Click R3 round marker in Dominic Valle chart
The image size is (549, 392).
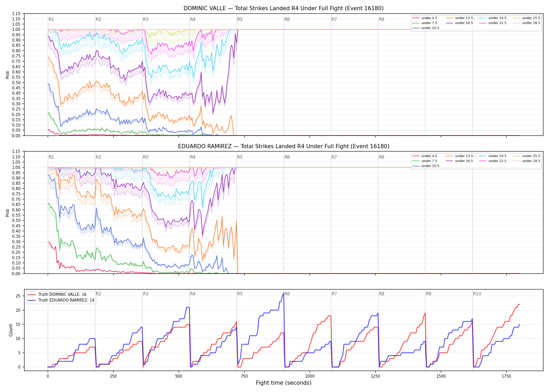pyautogui.click(x=146, y=19)
